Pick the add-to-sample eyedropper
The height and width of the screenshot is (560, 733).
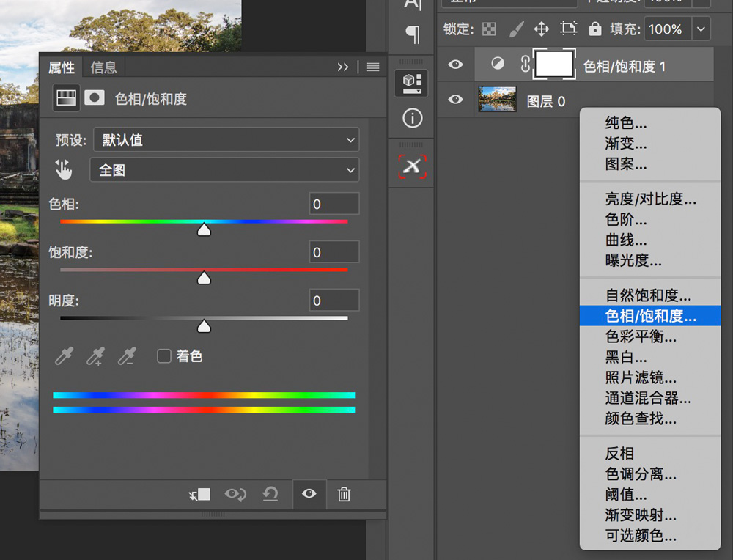pyautogui.click(x=95, y=356)
